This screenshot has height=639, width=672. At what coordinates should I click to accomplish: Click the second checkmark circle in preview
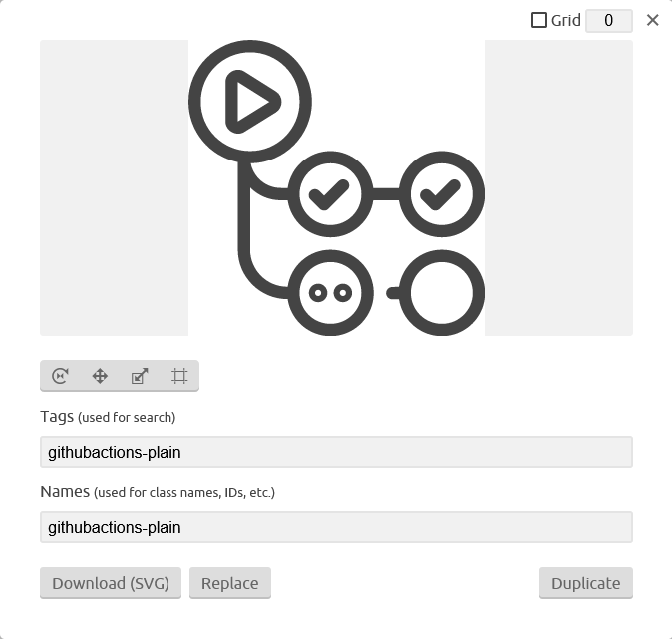tap(442, 194)
